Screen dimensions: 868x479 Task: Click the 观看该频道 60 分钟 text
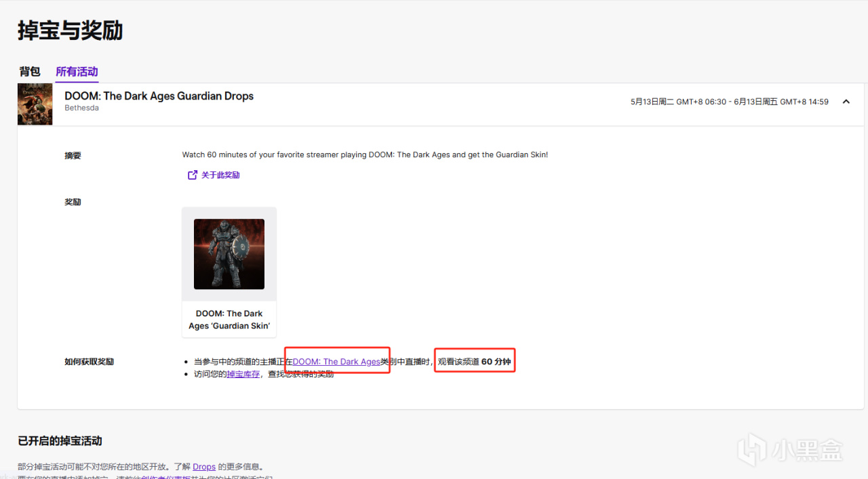[474, 362]
